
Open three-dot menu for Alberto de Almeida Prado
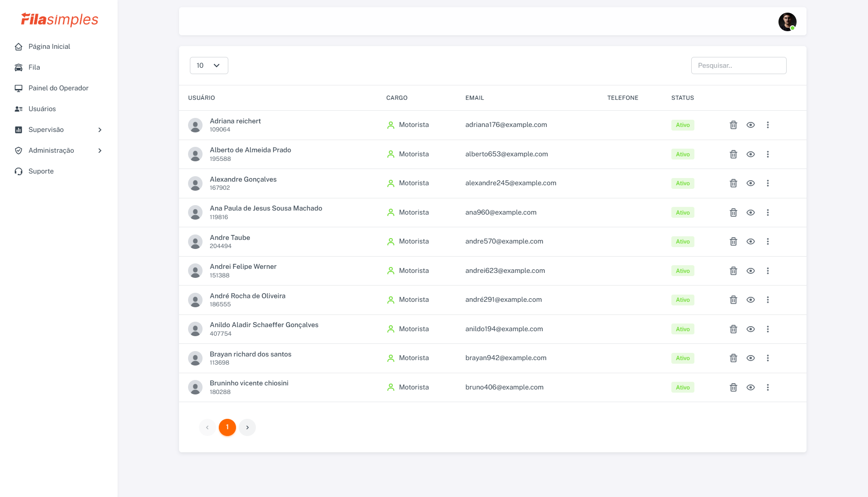point(768,155)
